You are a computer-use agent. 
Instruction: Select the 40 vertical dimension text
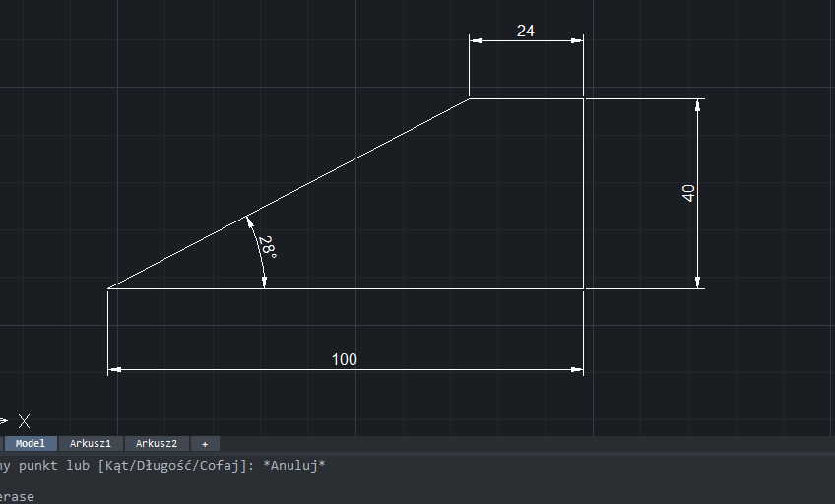pyautogui.click(x=688, y=193)
